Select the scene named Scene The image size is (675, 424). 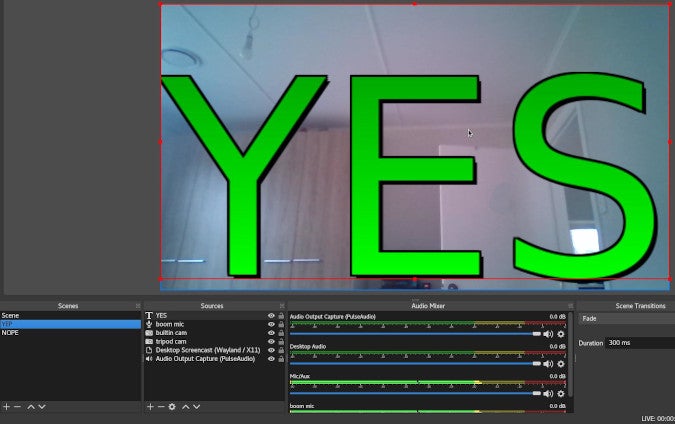click(x=11, y=316)
